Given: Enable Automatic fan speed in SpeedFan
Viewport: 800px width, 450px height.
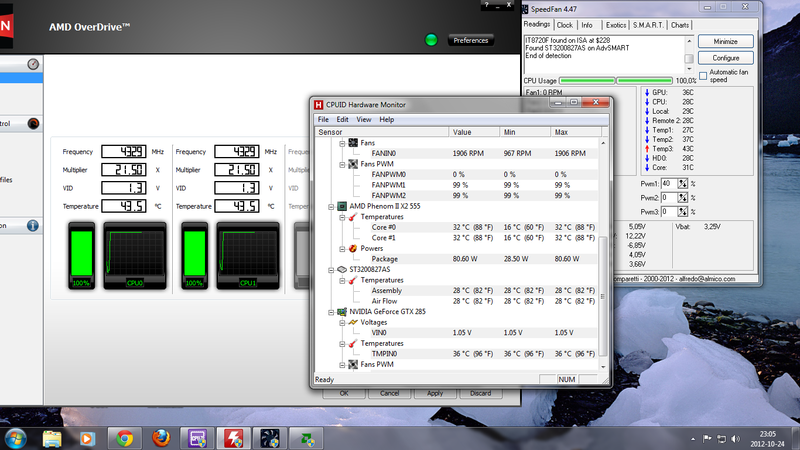Looking at the screenshot, I should [x=703, y=76].
